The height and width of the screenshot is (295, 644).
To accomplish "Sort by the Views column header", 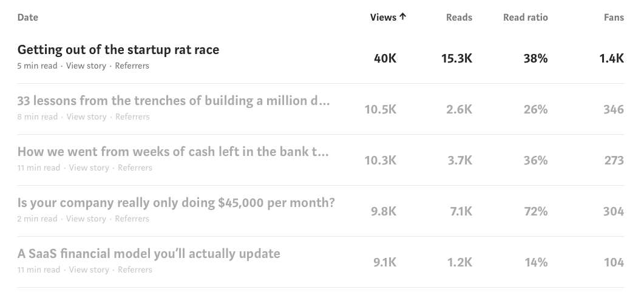I will (383, 18).
